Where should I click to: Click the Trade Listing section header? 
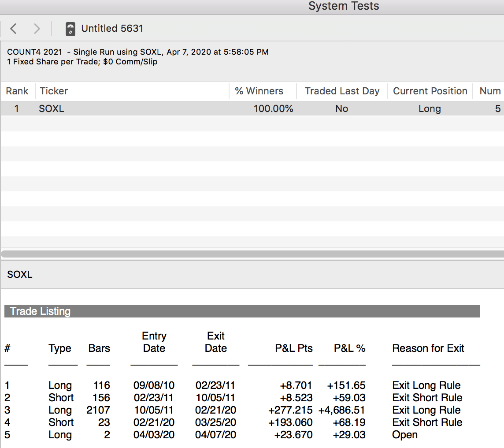[x=40, y=311]
